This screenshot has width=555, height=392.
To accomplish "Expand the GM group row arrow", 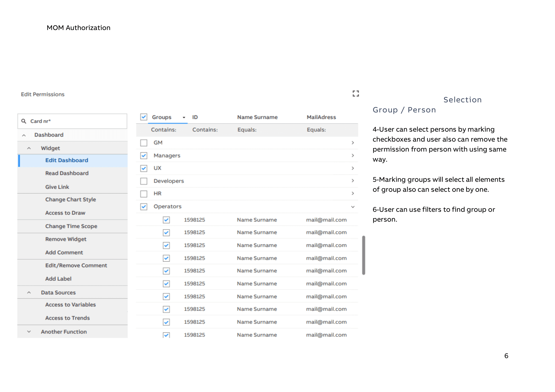I will (353, 143).
